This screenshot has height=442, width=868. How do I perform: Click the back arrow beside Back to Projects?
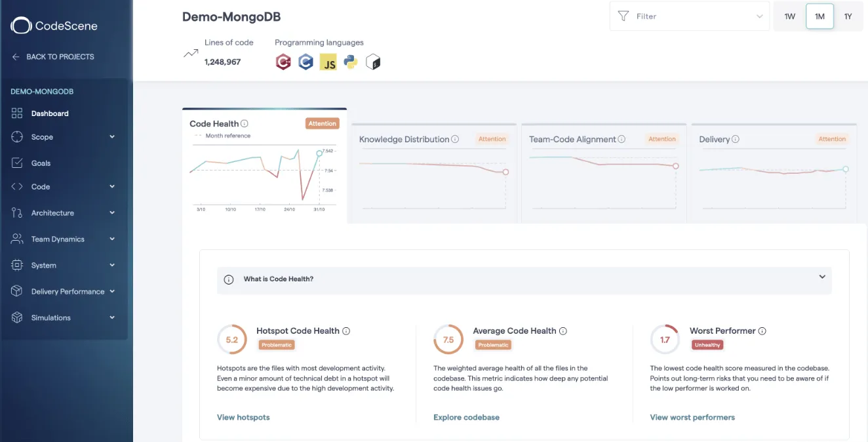pyautogui.click(x=16, y=57)
